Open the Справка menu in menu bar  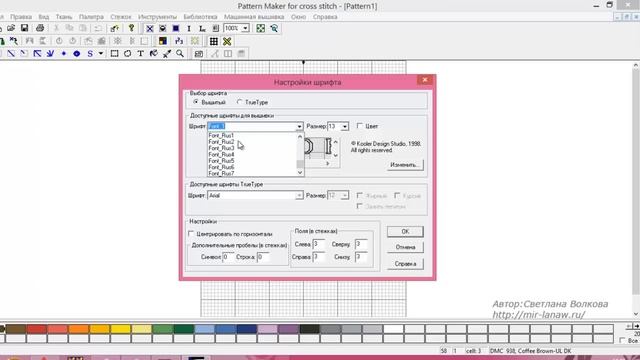(x=325, y=17)
